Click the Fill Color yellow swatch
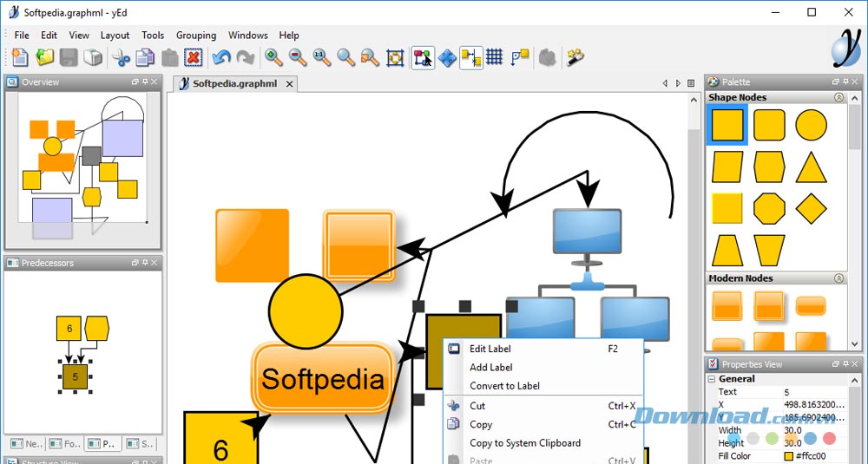The width and height of the screenshot is (868, 464). pyautogui.click(x=789, y=456)
